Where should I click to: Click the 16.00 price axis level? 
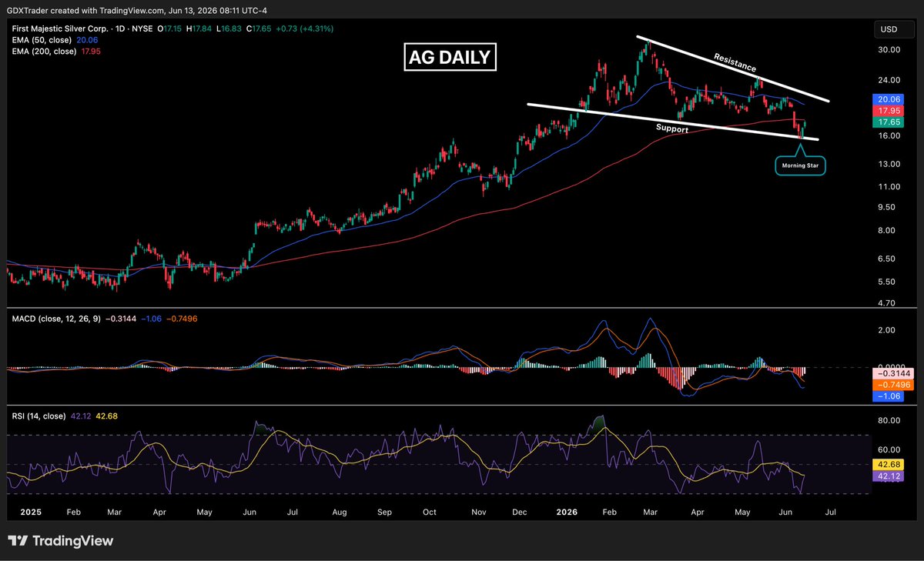890,135
